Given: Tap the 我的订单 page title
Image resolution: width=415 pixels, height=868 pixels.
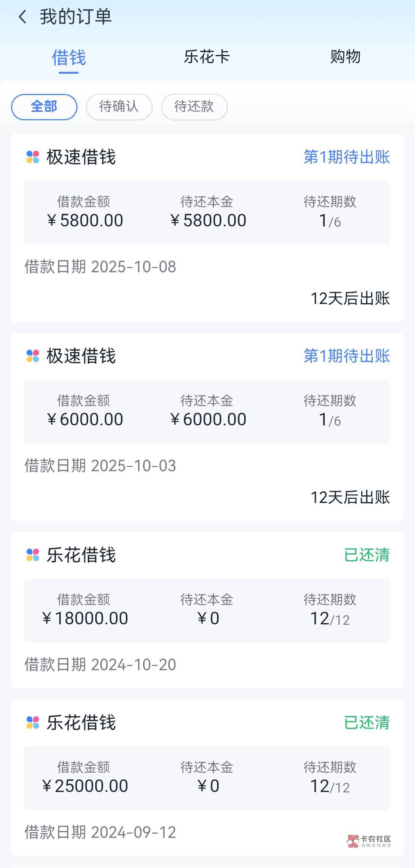Looking at the screenshot, I should pyautogui.click(x=76, y=17).
